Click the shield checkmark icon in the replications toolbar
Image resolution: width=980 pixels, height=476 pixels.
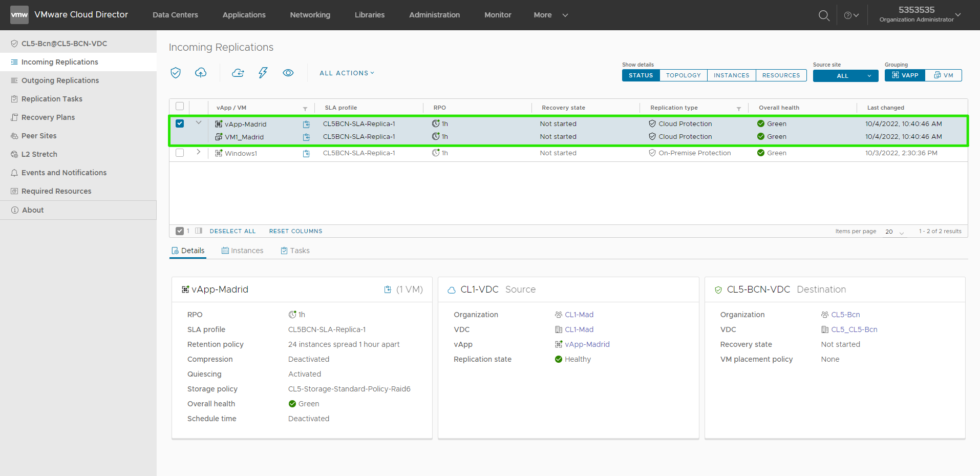click(x=176, y=73)
